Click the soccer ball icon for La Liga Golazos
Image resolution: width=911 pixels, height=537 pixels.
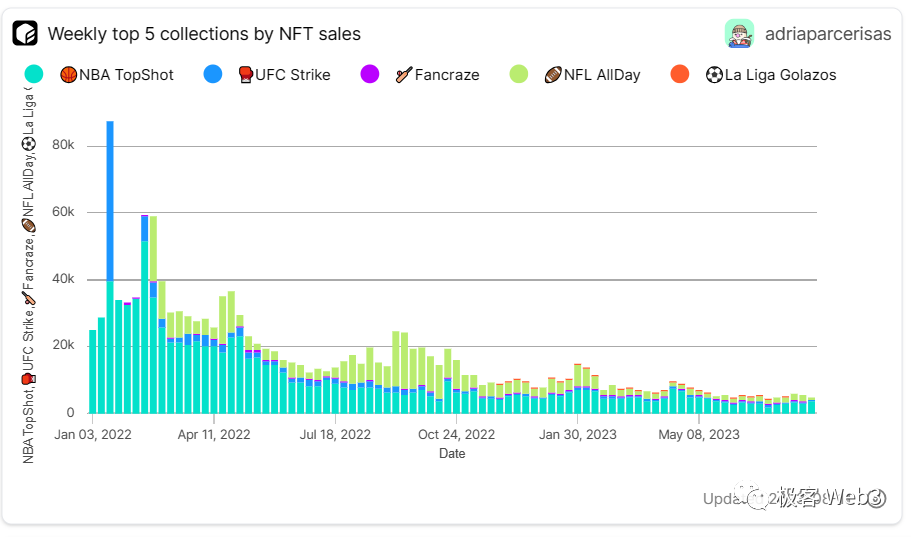pos(714,75)
